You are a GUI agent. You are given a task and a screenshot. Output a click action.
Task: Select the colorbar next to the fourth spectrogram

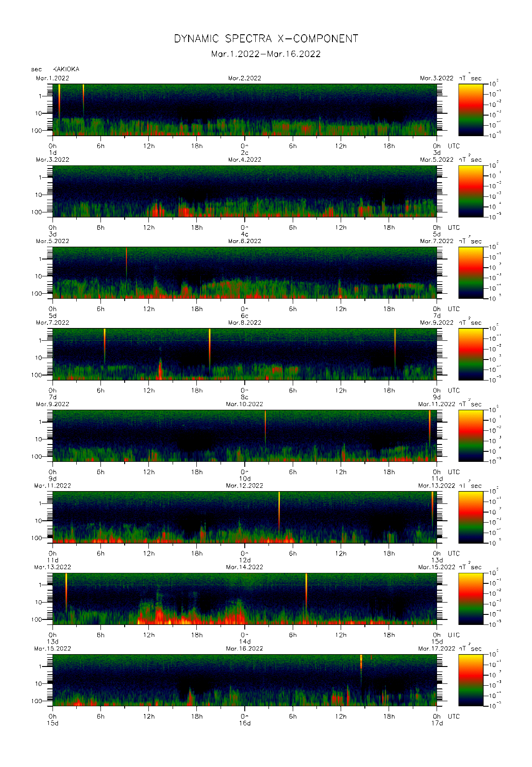pos(471,354)
